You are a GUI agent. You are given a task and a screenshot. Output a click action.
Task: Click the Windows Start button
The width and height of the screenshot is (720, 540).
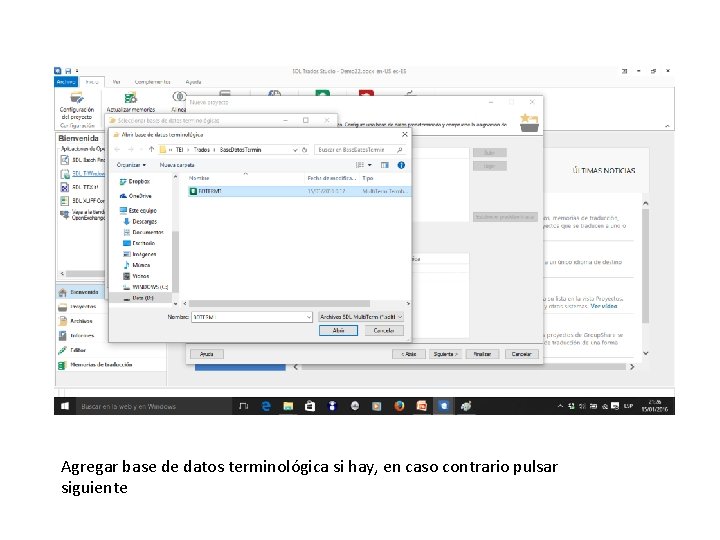coord(65,406)
